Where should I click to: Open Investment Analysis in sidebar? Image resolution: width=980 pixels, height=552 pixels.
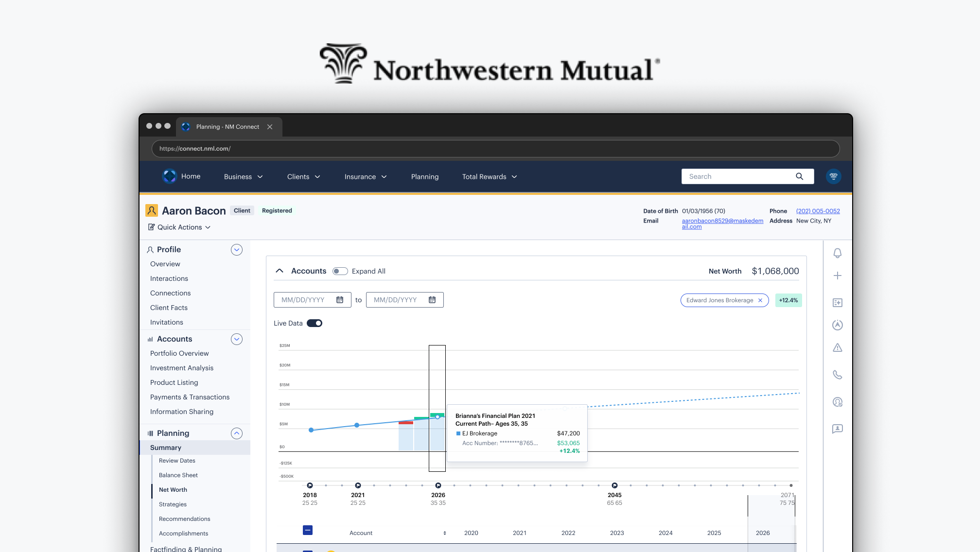click(182, 368)
